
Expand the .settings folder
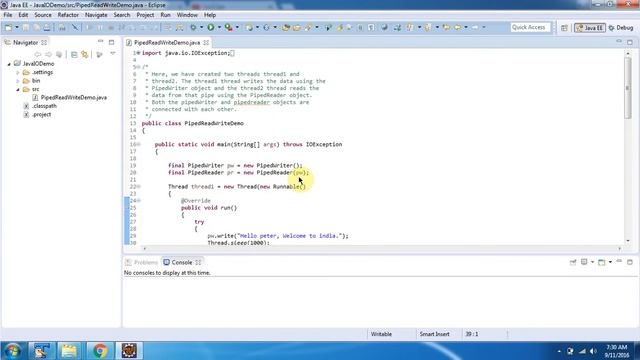click(x=18, y=73)
